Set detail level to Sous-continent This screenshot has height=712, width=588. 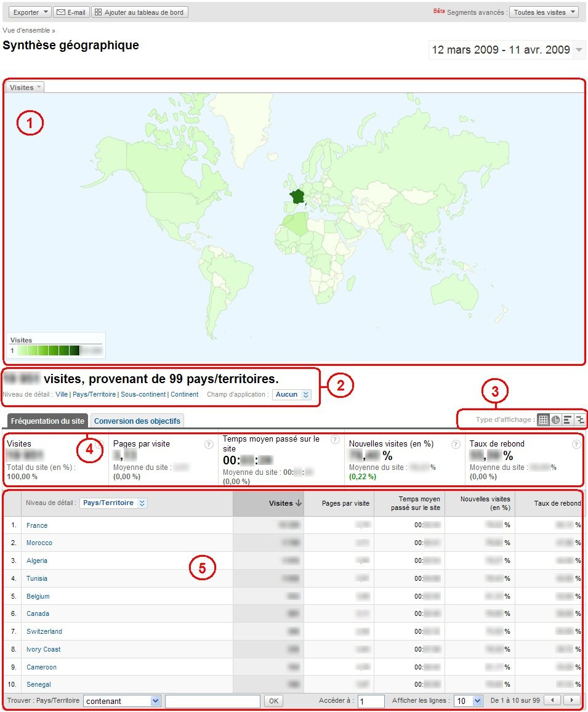point(143,394)
